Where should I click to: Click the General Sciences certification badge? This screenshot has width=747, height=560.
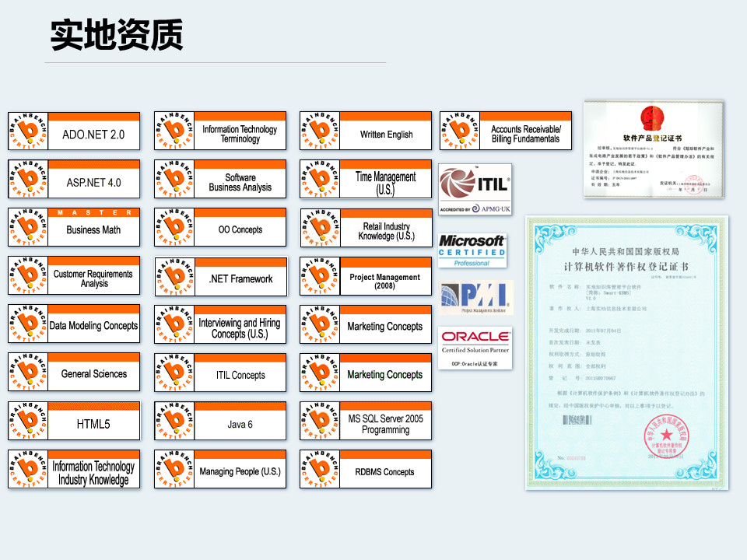coord(74,372)
